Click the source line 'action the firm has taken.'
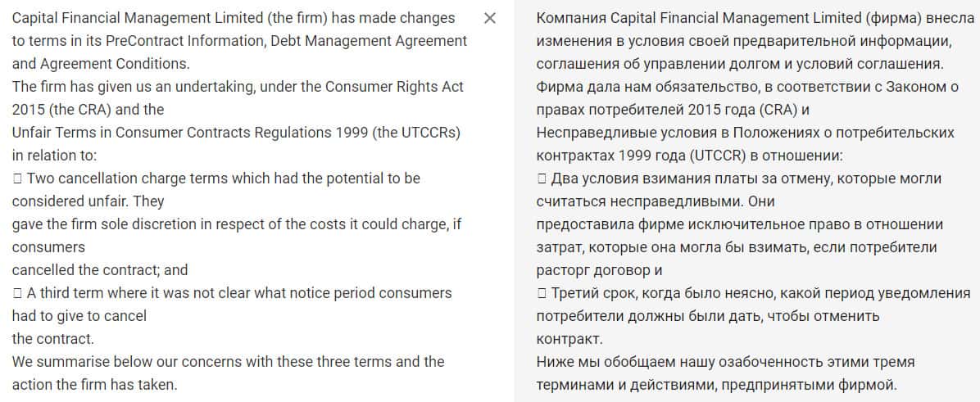Screen dimensions: 980x402 94,385
